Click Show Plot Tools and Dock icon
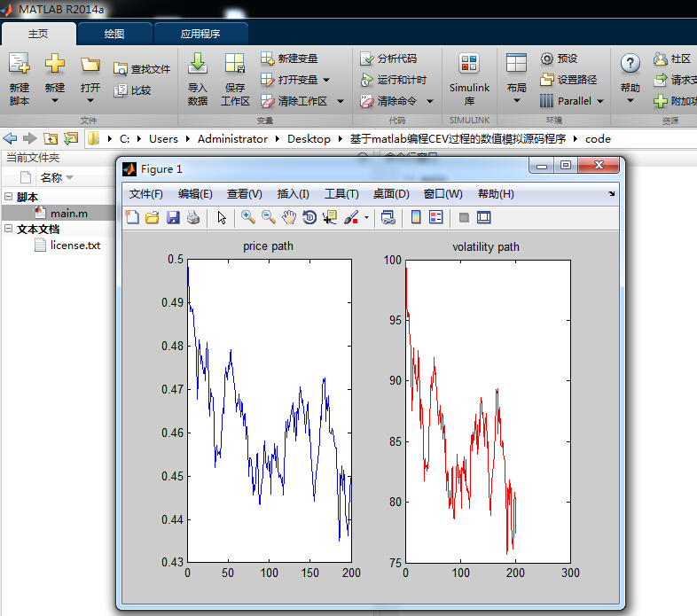Viewport: 697px width, 616px height. tap(483, 217)
